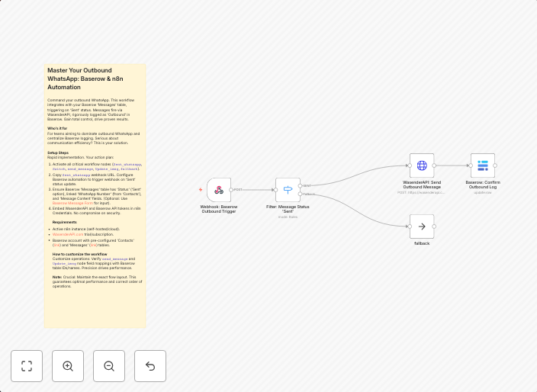
Task: Open the WasenderAPI: Send Outbound Message globe node
Action: click(x=422, y=165)
